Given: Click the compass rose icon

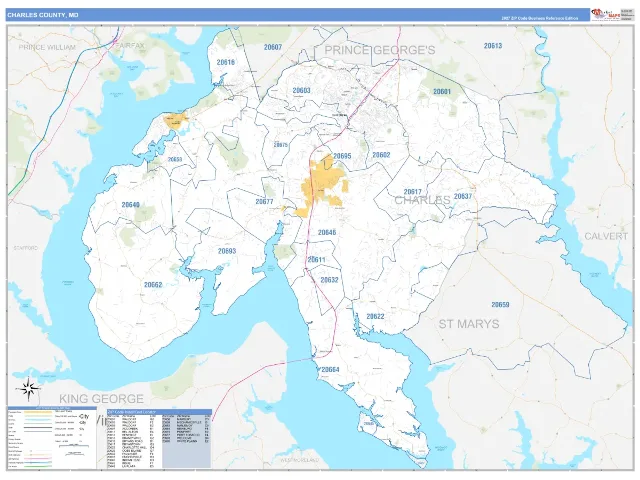Looking at the screenshot, I should tap(29, 388).
